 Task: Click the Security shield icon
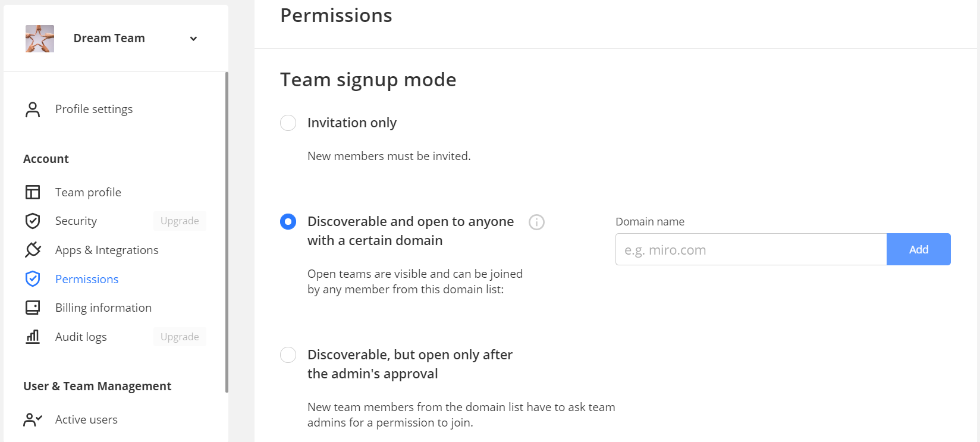click(33, 221)
